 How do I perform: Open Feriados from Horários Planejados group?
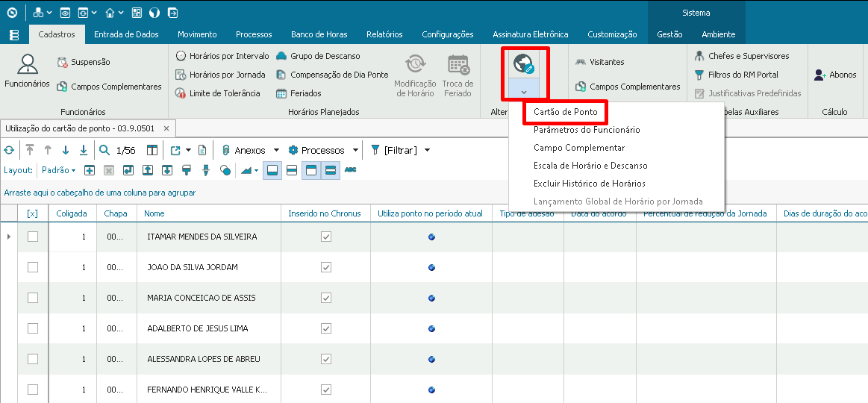pos(299,93)
